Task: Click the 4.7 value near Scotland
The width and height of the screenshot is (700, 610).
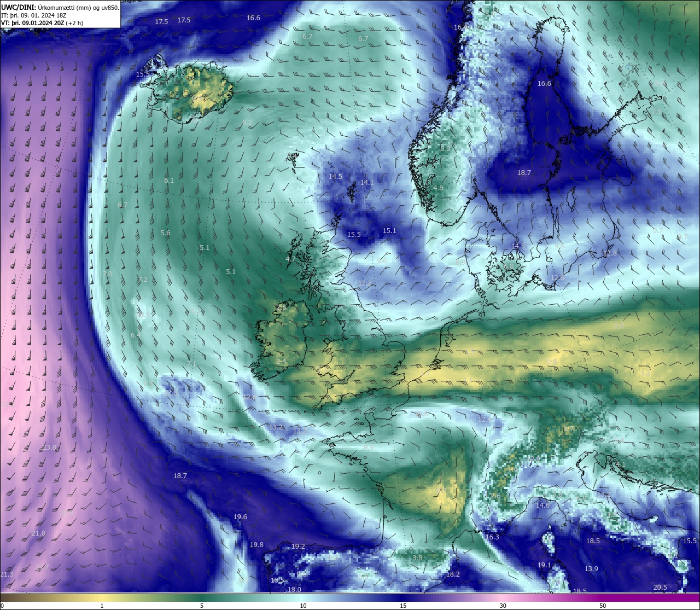Action: tap(290, 259)
